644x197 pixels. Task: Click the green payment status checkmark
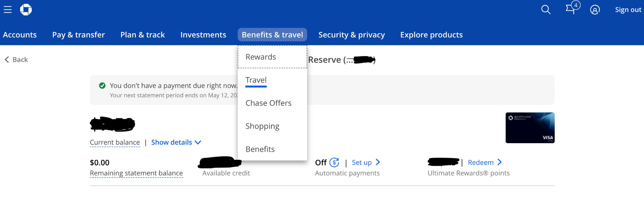(x=102, y=86)
